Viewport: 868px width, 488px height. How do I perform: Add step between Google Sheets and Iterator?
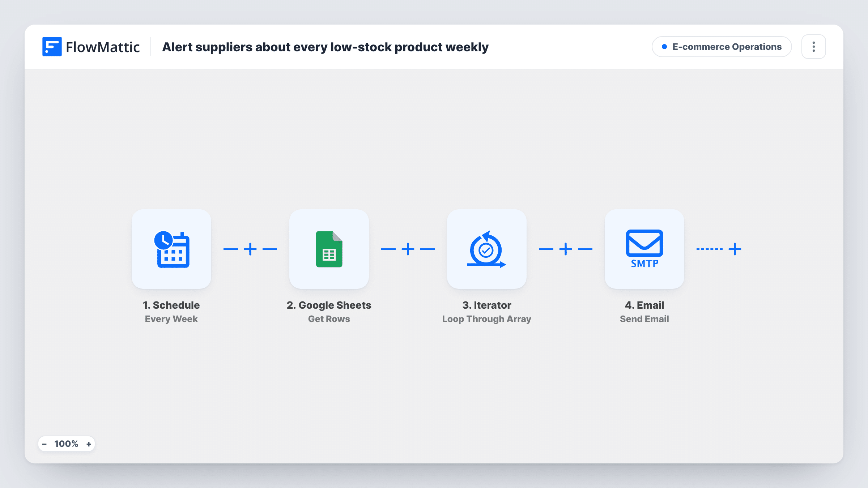[408, 249]
